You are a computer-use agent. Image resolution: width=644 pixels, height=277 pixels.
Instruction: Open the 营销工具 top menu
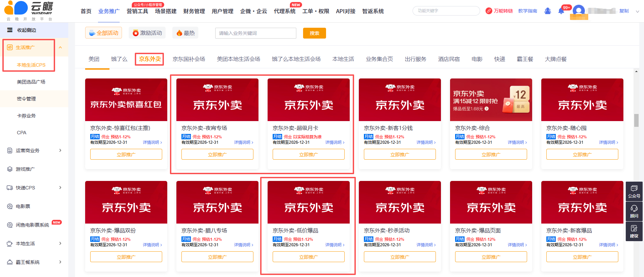(x=137, y=11)
